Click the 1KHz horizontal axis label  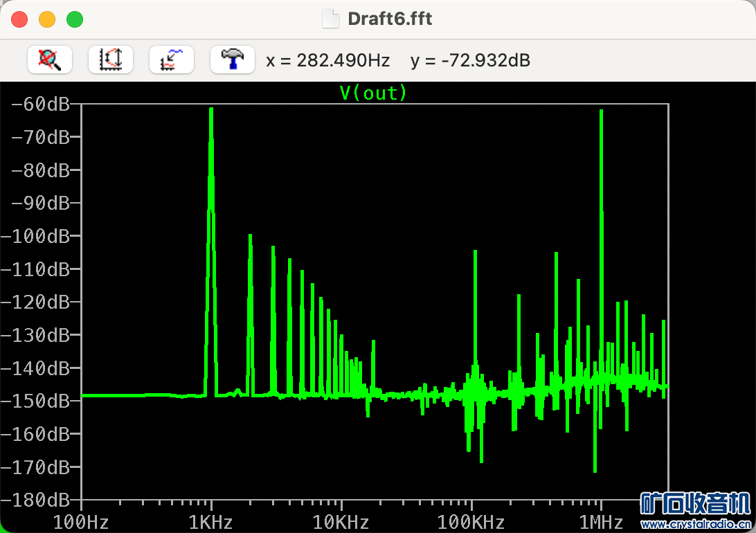click(x=211, y=522)
